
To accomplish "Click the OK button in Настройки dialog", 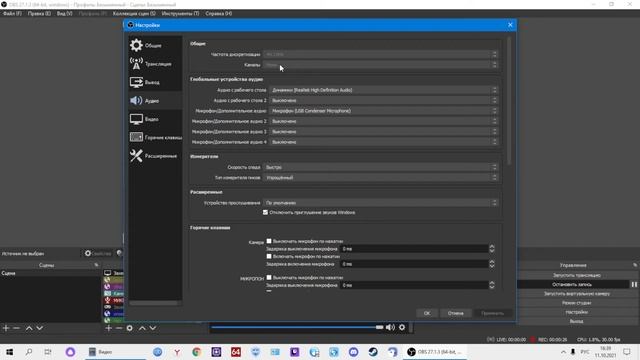I will [x=427, y=313].
